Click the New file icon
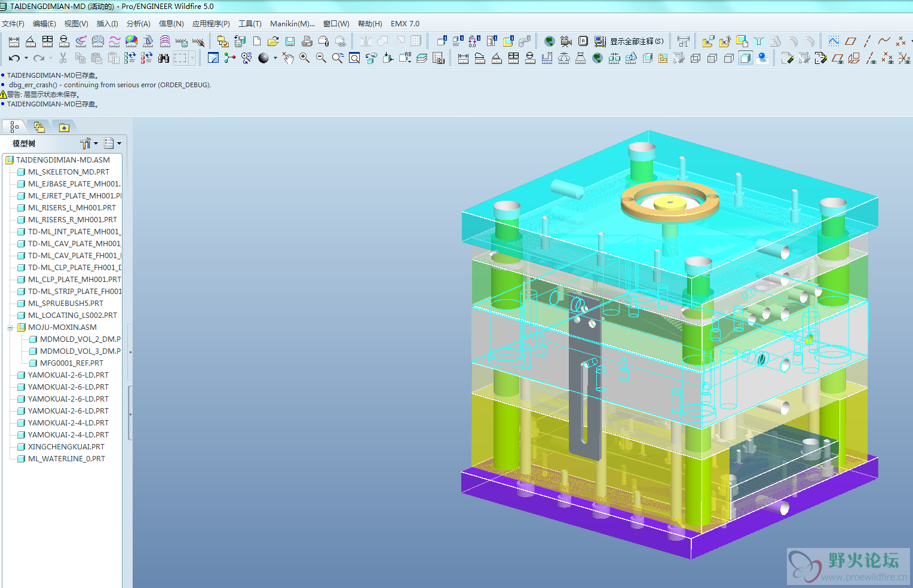 (x=257, y=41)
